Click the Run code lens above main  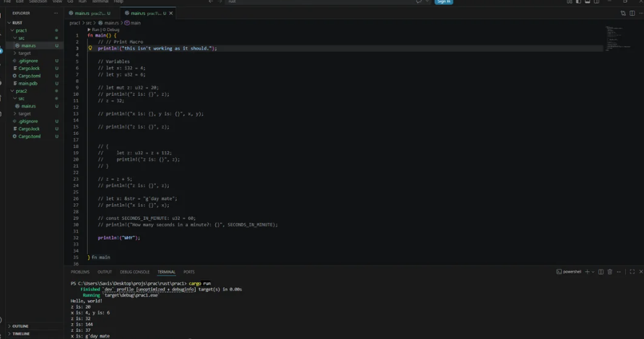click(x=94, y=30)
